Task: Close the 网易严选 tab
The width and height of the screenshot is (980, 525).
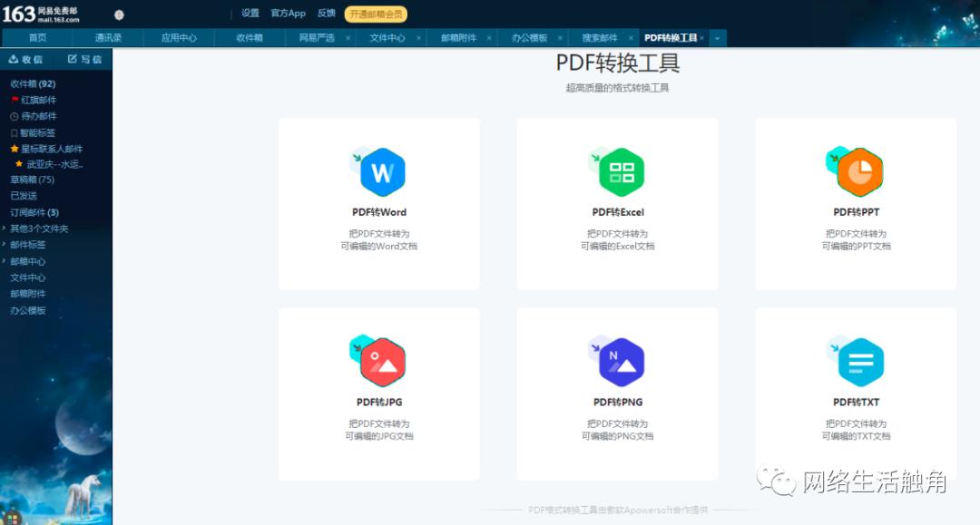Action: pyautogui.click(x=348, y=38)
